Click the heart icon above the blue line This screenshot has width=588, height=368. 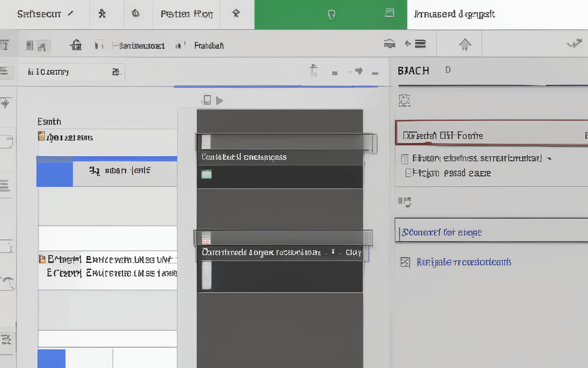click(x=359, y=72)
